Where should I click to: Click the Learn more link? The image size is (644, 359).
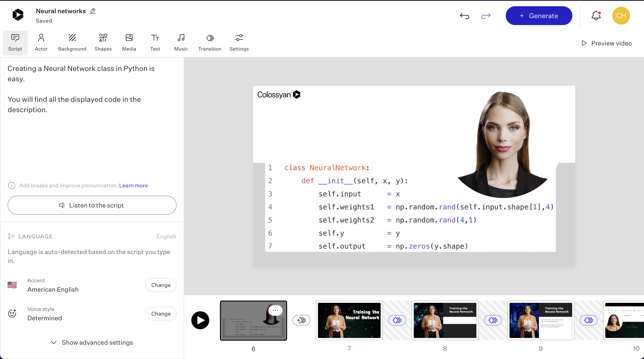(133, 186)
